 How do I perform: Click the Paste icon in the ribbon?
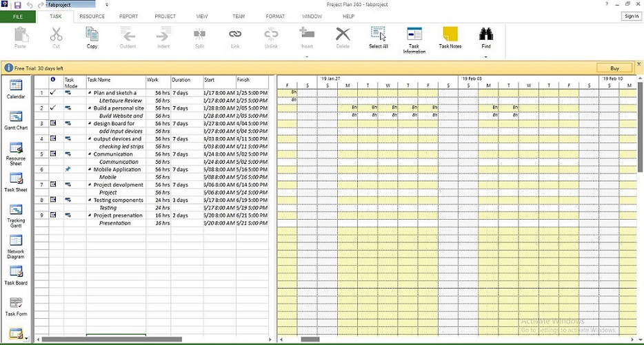(21, 34)
